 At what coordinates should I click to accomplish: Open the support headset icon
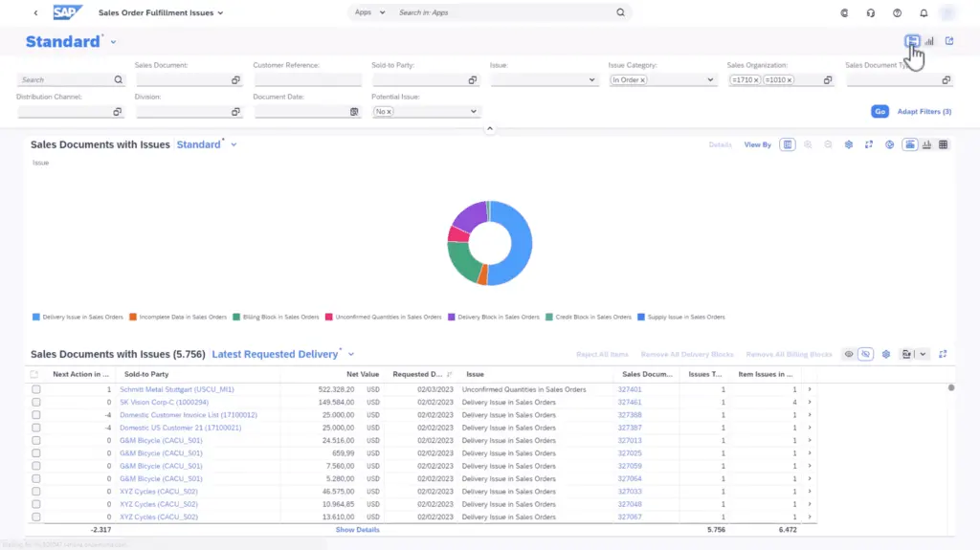coord(871,12)
